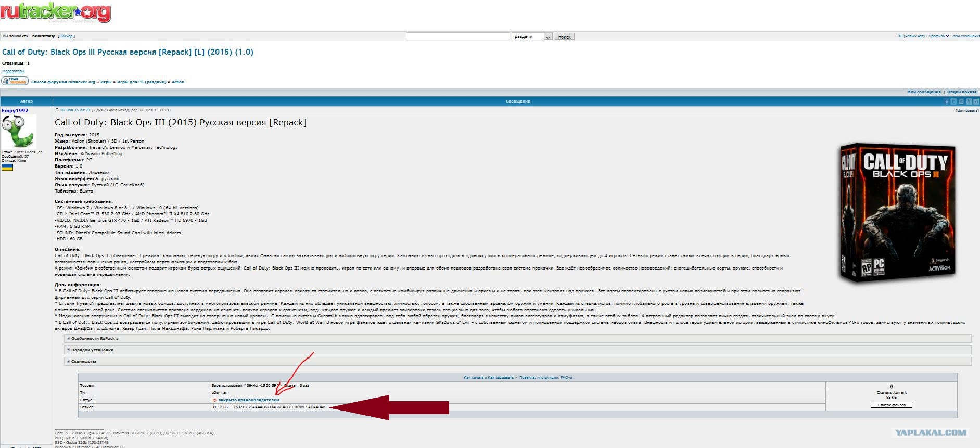Click 'закрыто правообладателем' status link

[x=249, y=400]
